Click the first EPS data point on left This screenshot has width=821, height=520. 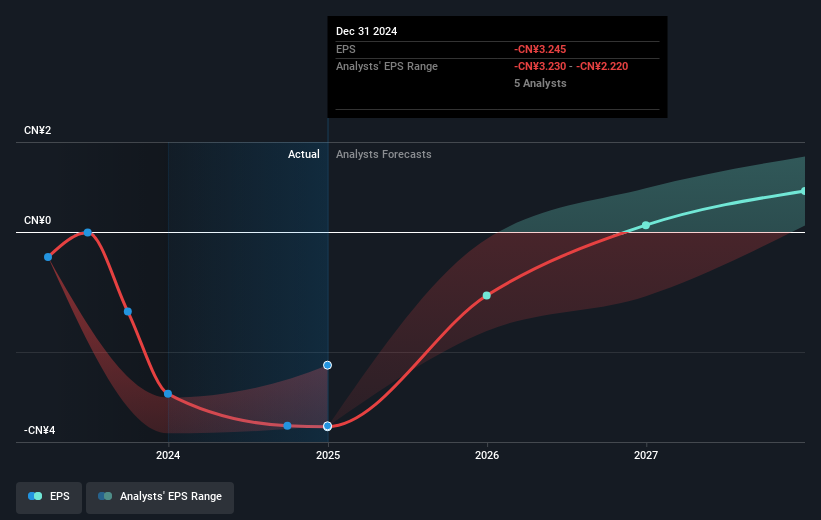coord(48,257)
